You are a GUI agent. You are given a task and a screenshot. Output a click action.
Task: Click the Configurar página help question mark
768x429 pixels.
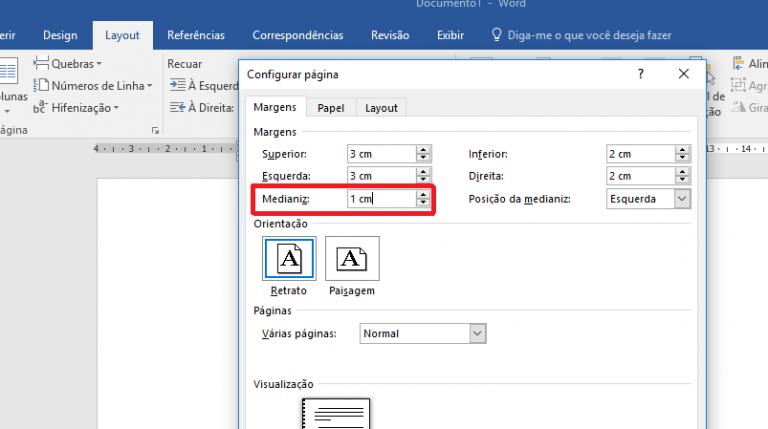coord(641,74)
